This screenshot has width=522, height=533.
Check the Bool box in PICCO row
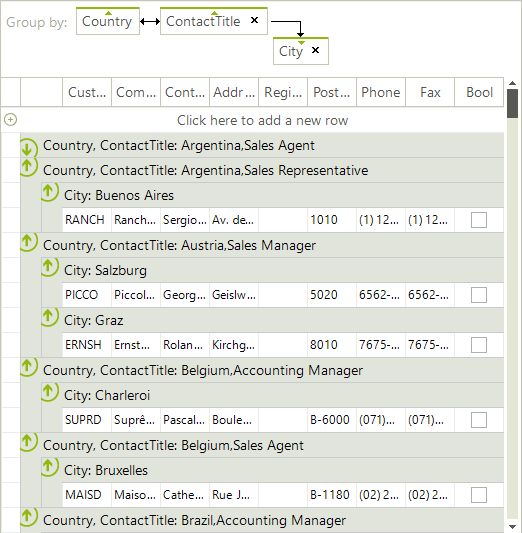pos(479,295)
